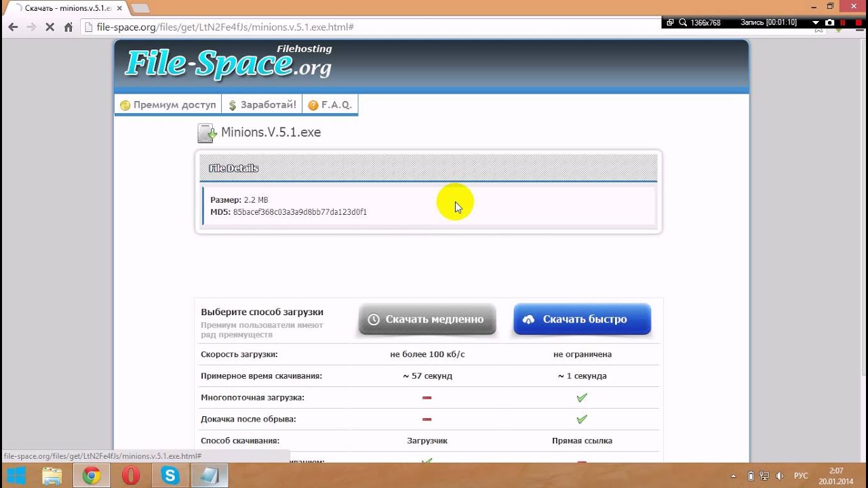
Task: Open the recorder dropdown arrow
Action: (816, 22)
